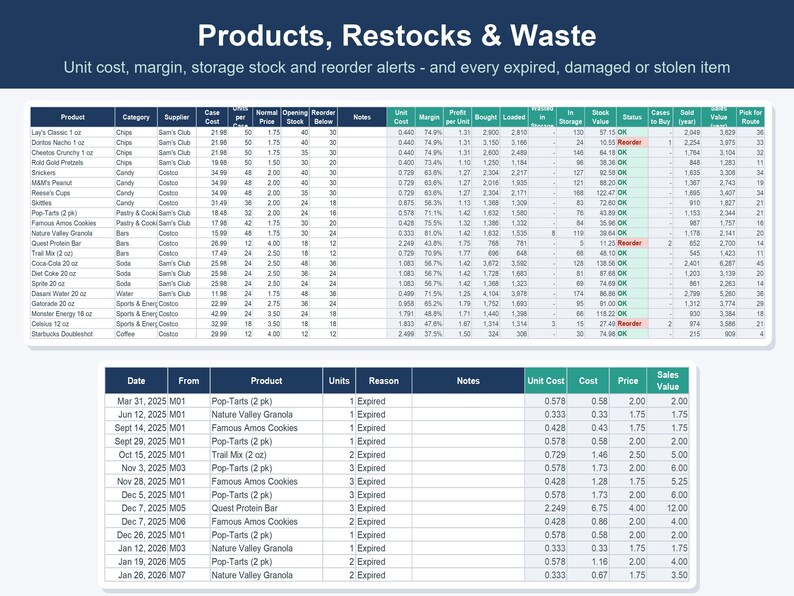This screenshot has height=596, width=794.
Task: Select the Date header in the waste table
Action: (136, 381)
